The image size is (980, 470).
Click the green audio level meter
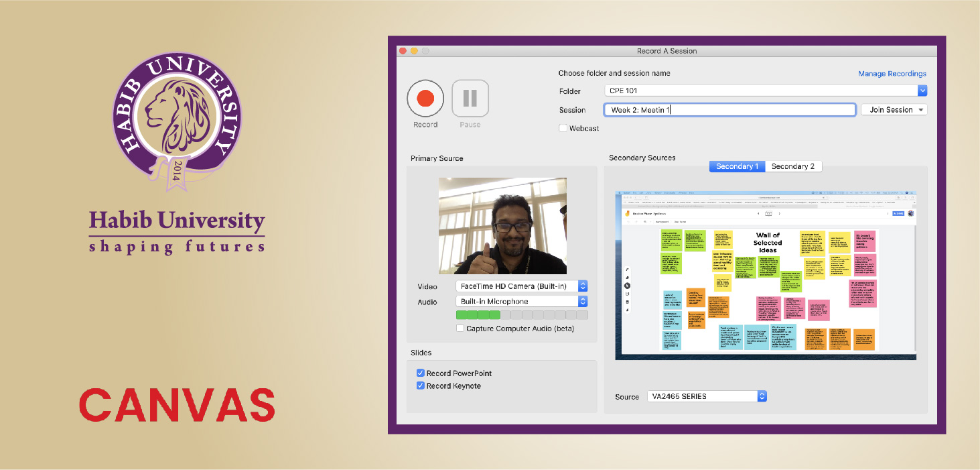click(x=522, y=315)
